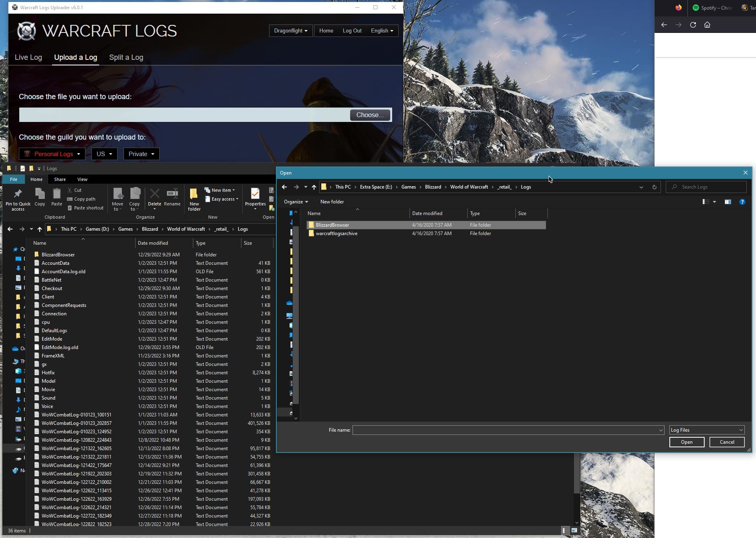Image resolution: width=756 pixels, height=538 pixels.
Task: Click Back arrow in Logs Explorer window
Action: tap(10, 229)
